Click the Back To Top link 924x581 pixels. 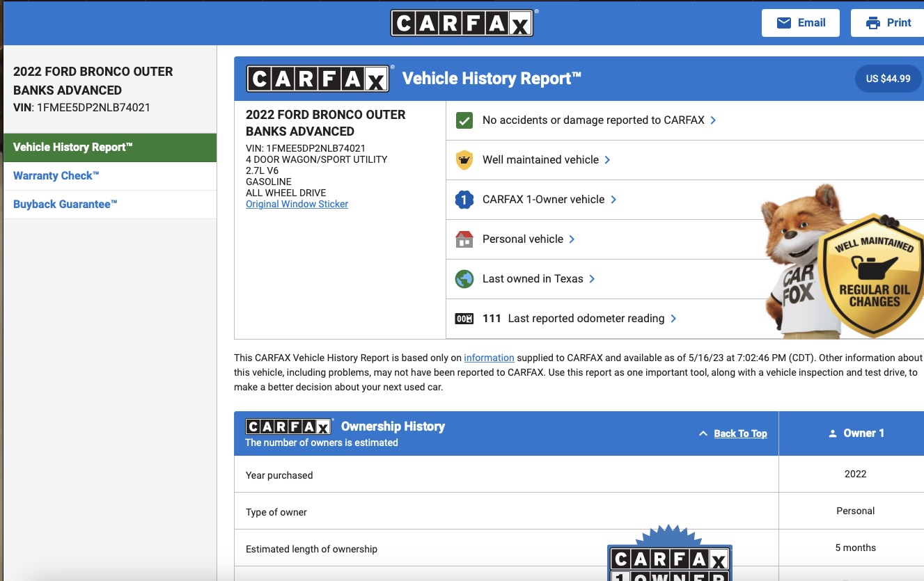click(x=740, y=433)
